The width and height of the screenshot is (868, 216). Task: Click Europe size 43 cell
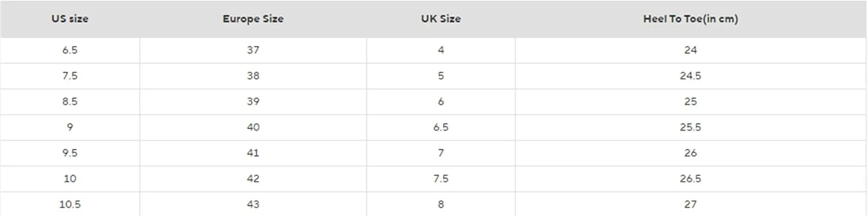click(253, 204)
